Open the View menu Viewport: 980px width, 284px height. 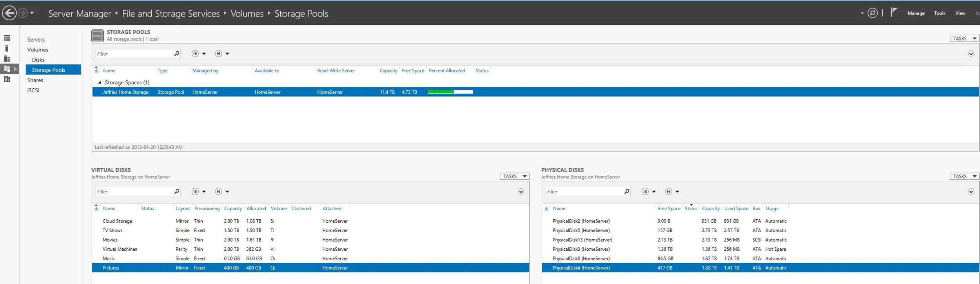point(960,13)
